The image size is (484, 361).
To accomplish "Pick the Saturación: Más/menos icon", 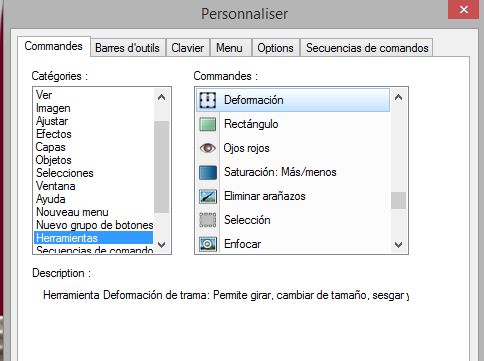I will point(208,172).
